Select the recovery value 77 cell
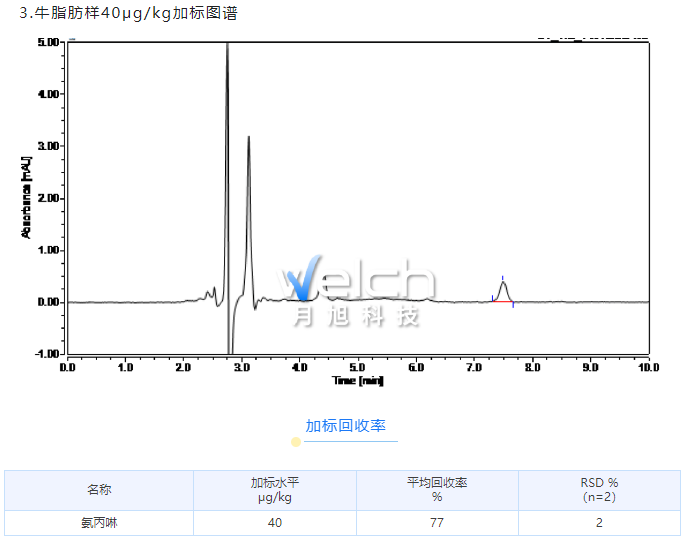The width and height of the screenshot is (688, 545). [437, 522]
